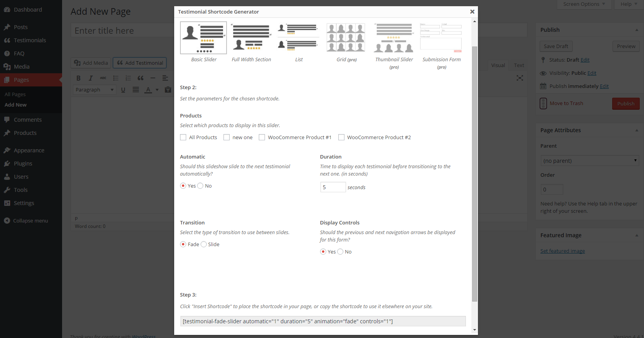644x338 pixels.
Task: Close the Testimonial Shortcode Generator dialog
Action: pyautogui.click(x=472, y=12)
